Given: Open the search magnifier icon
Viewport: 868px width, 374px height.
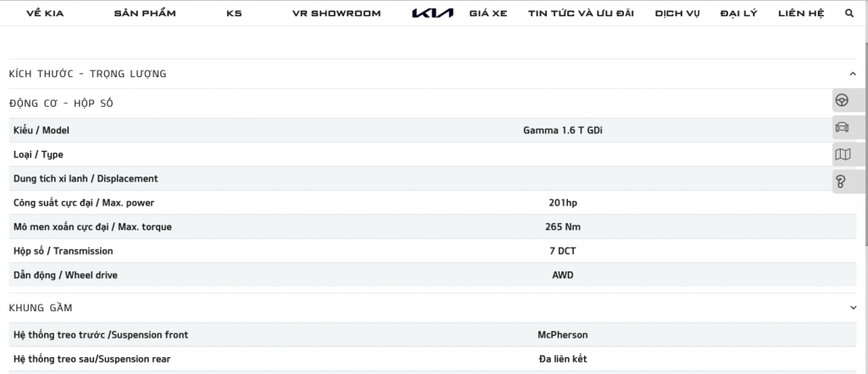Looking at the screenshot, I should pos(849,14).
